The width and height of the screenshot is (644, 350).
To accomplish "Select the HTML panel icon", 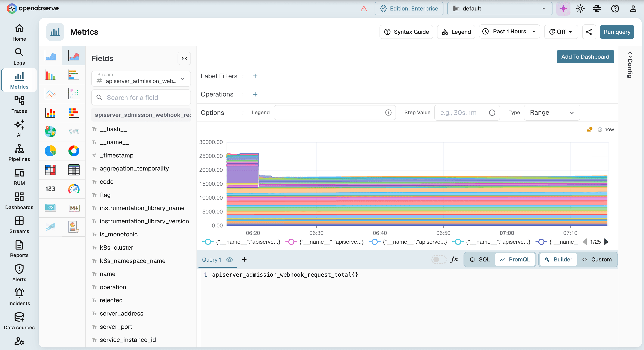I will [50, 208].
